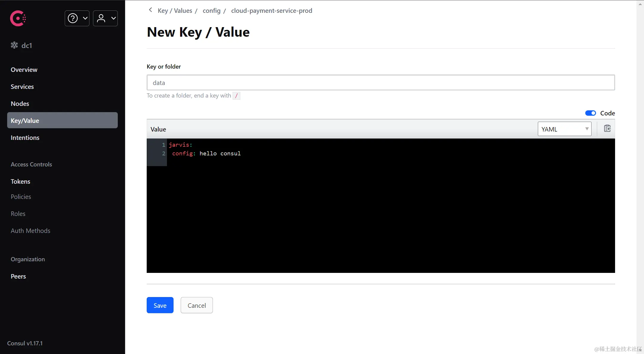The width and height of the screenshot is (644, 354).
Task: Click the back chevron in breadcrumb
Action: pos(151,10)
